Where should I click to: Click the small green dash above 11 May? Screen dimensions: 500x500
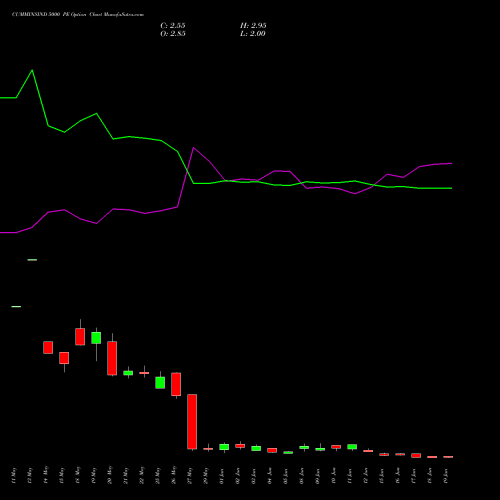tap(16, 306)
